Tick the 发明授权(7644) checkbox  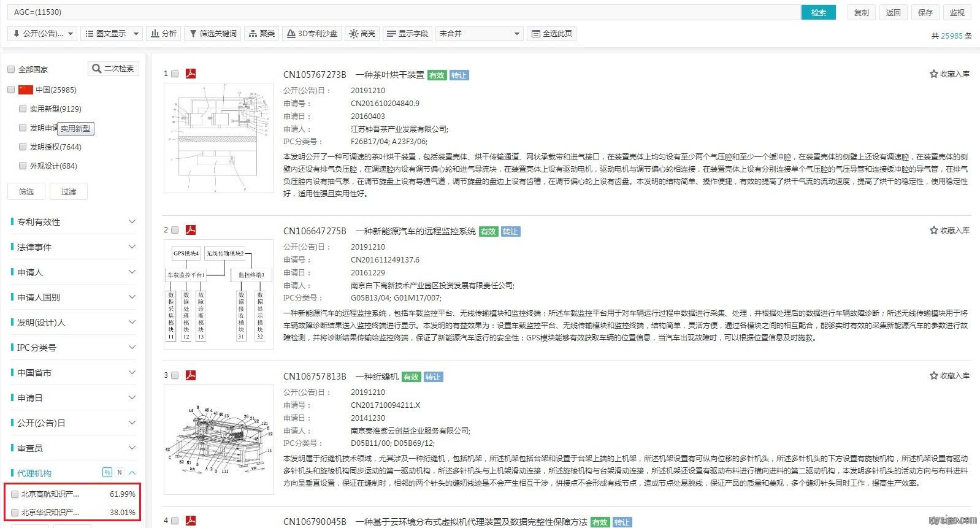click(23, 147)
